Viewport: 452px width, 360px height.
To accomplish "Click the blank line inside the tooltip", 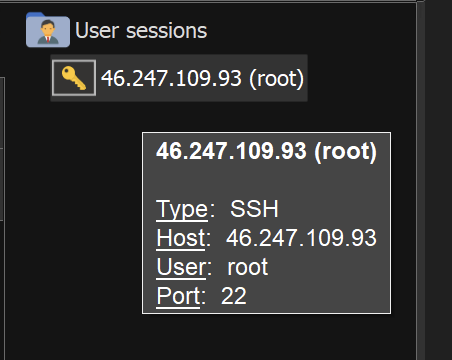I will [x=266, y=181].
